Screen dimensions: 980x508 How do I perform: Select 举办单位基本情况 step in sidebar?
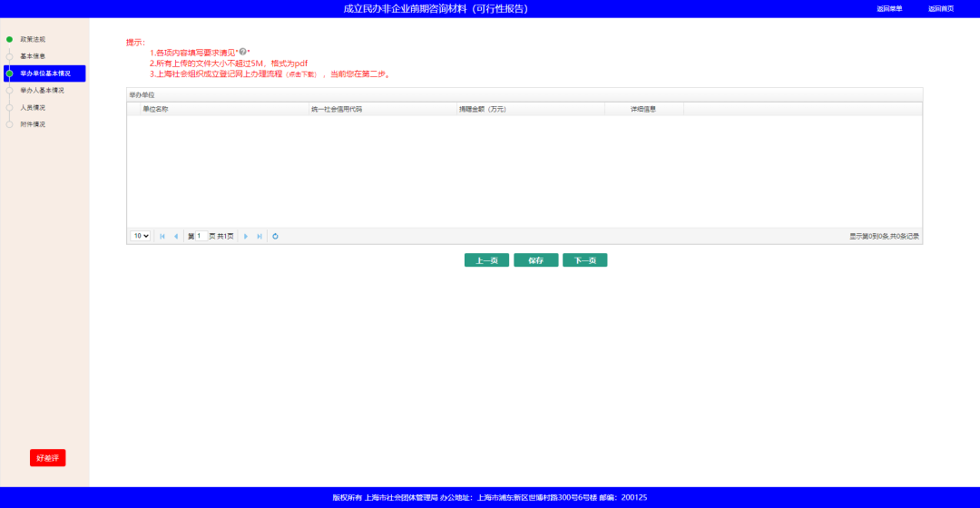(44, 73)
